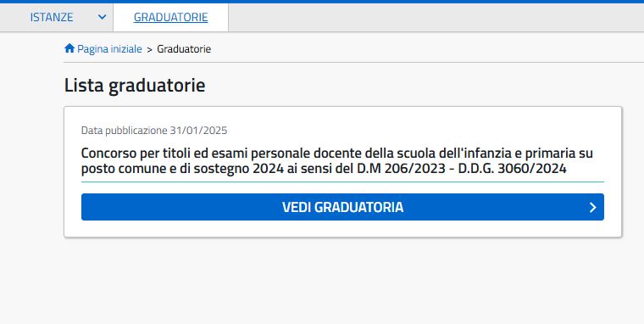Click the right arrow on VEDI GRADUATORIA
This screenshot has height=324, width=644.
[x=592, y=207]
